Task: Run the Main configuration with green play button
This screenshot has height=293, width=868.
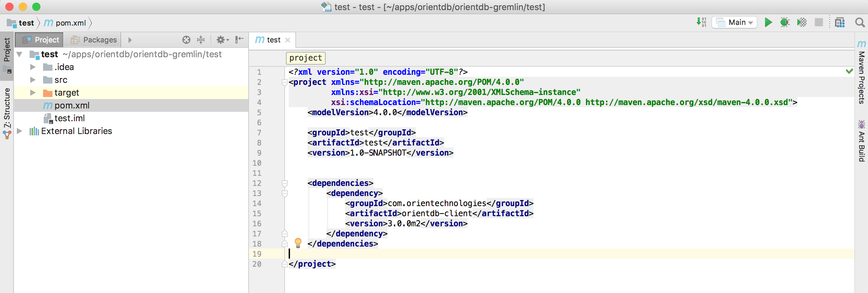Action: pos(768,23)
